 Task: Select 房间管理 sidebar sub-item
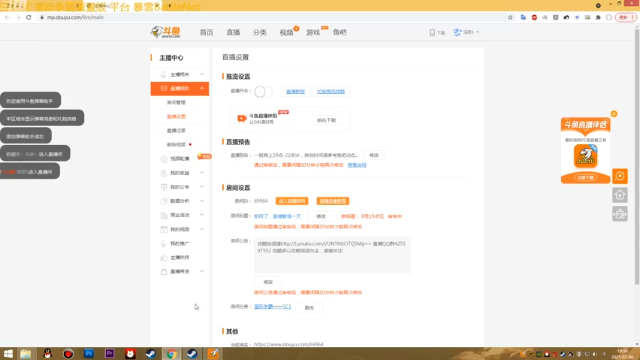click(x=176, y=102)
